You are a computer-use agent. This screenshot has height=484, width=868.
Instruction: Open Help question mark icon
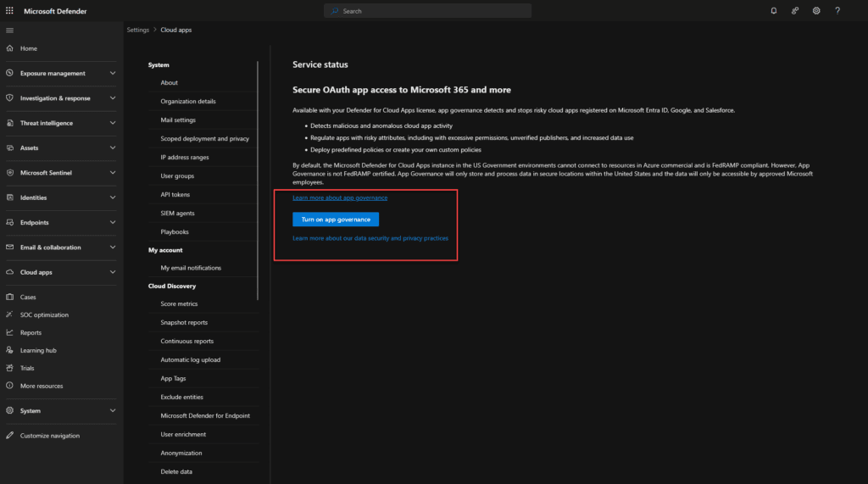pos(837,10)
